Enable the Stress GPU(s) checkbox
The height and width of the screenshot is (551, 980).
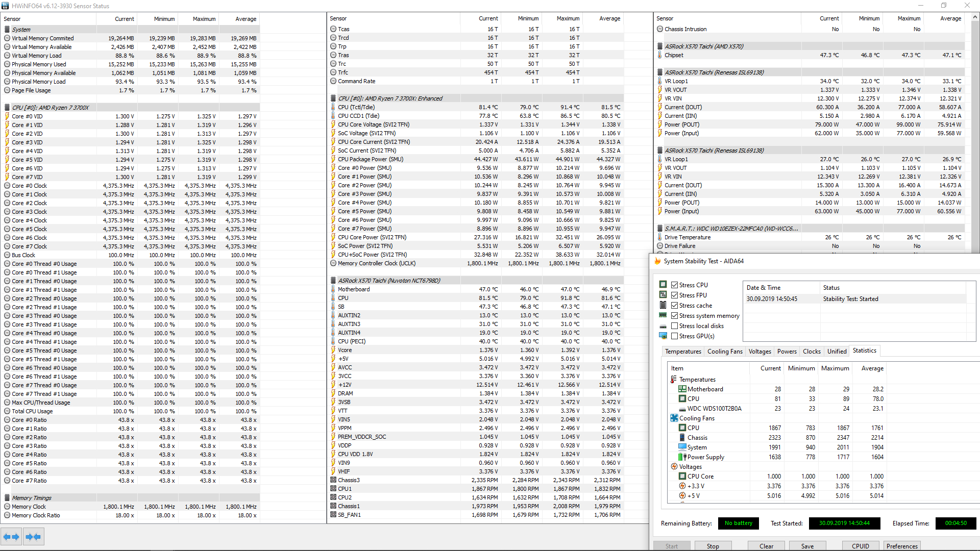click(x=675, y=336)
